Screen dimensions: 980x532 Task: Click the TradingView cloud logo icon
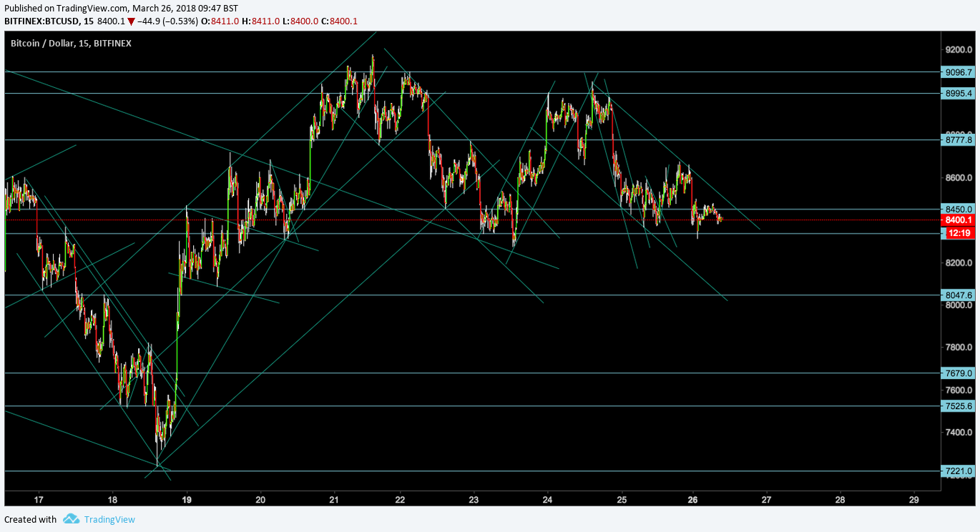[70, 519]
